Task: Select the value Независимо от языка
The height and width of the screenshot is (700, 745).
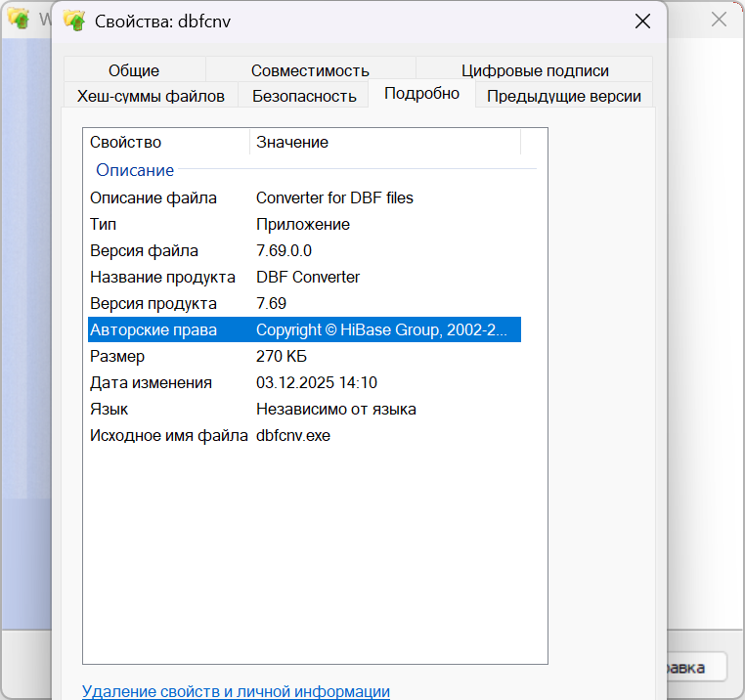Action: [x=336, y=410]
